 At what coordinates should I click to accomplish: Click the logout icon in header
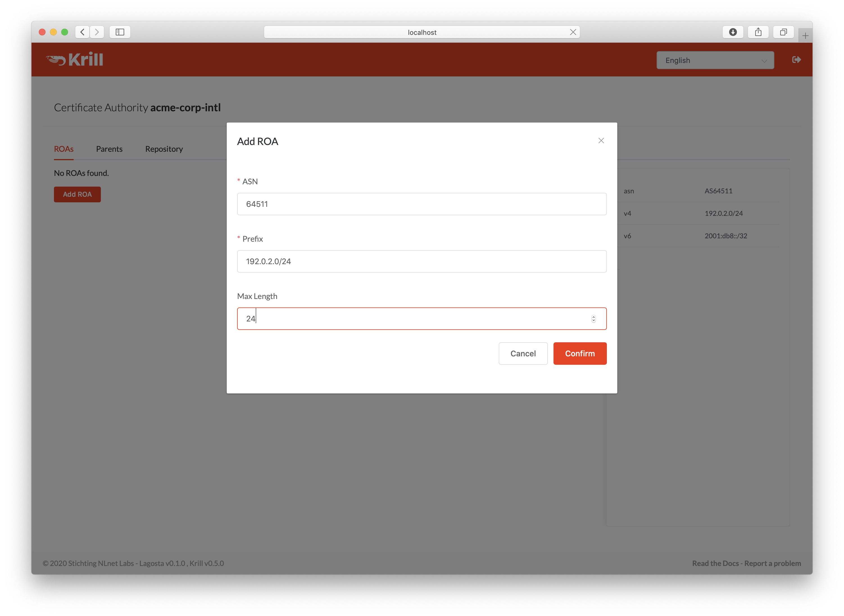click(x=796, y=60)
